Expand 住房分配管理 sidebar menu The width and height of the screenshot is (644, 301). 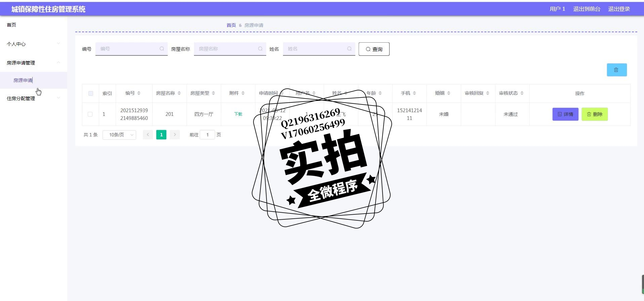pyautogui.click(x=34, y=98)
